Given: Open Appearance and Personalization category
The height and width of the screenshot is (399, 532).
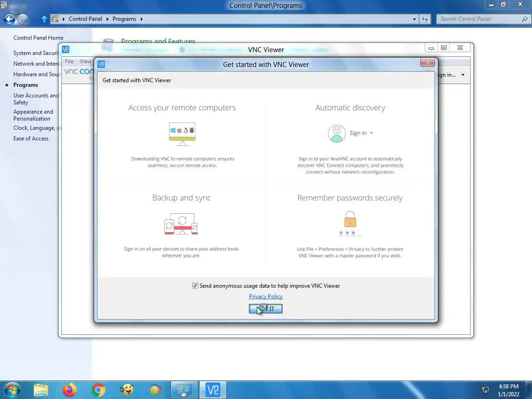Looking at the screenshot, I should click(33, 115).
